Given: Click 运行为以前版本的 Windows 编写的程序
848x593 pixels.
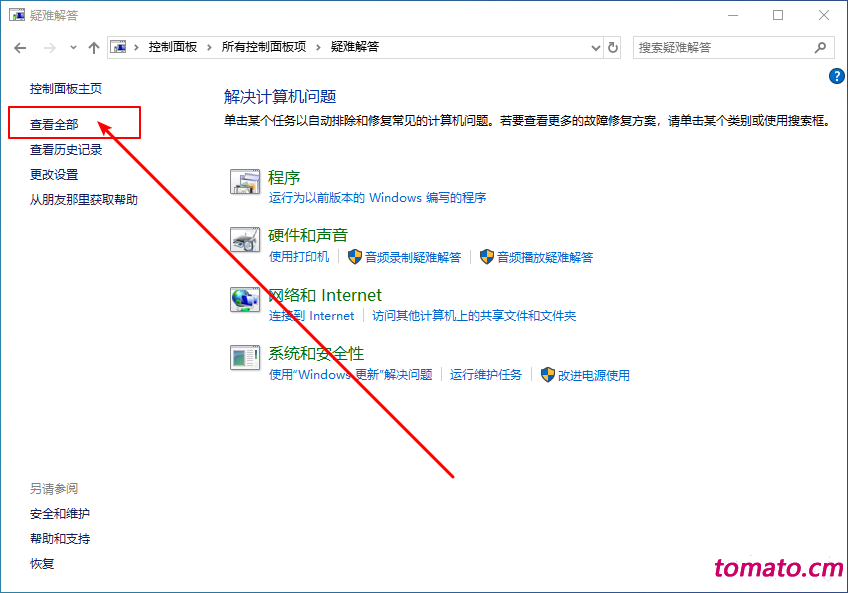Looking at the screenshot, I should click(x=377, y=197).
